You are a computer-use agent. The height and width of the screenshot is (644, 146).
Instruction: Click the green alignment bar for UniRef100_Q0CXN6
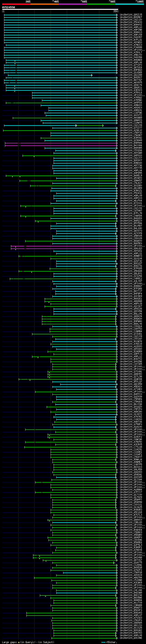(x=84, y=638)
